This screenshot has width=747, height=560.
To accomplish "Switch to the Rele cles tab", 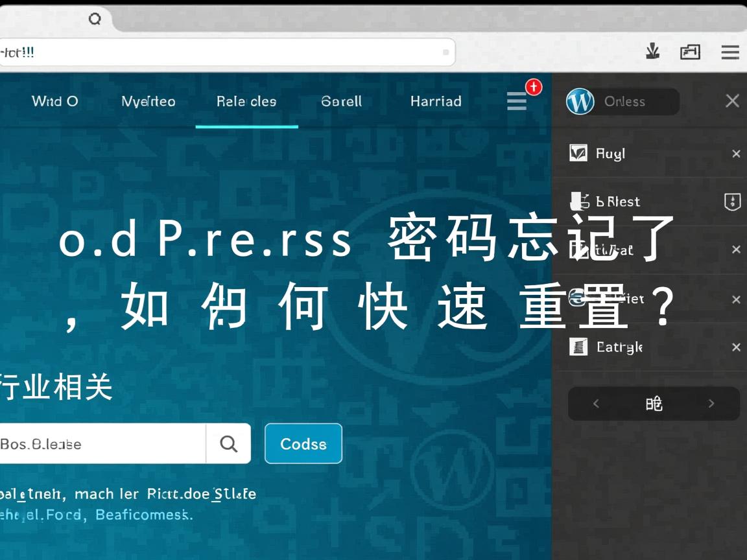I will pos(246,101).
